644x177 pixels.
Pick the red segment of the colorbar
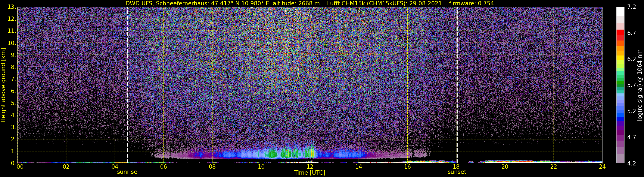tap(620, 32)
